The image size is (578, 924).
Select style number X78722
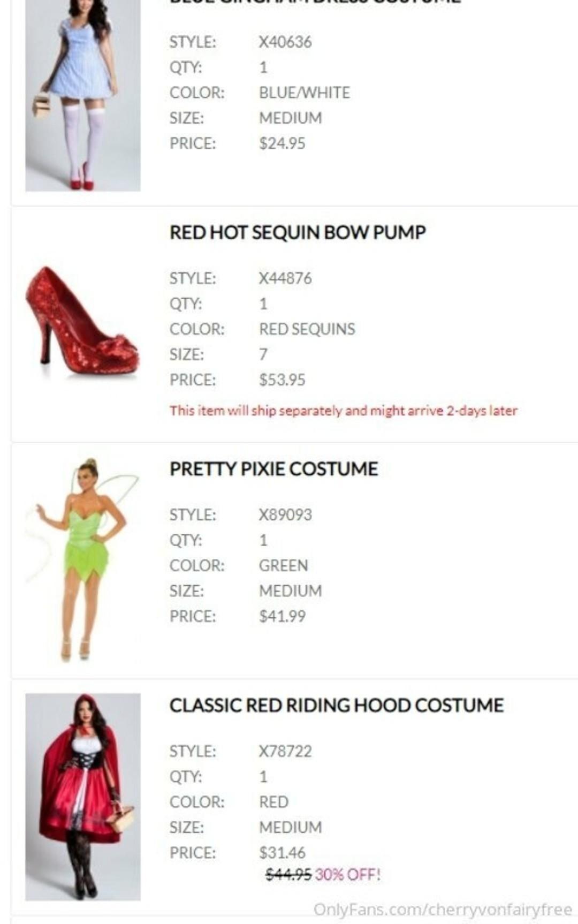tap(285, 752)
